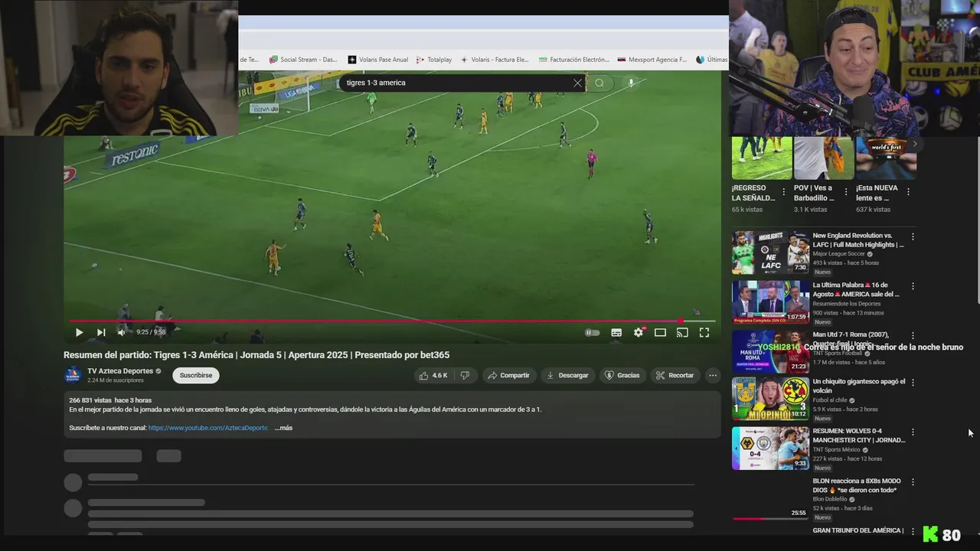Share the video via Compartir
Screen dimensions: 980x551
tap(508, 375)
